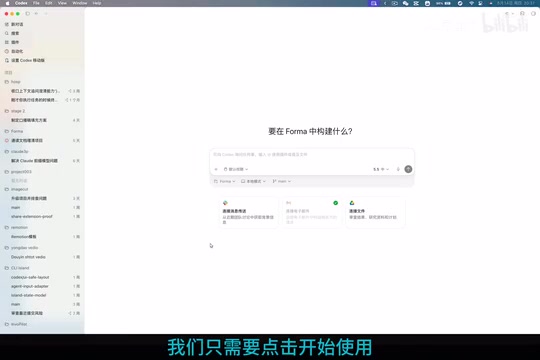Open the Window menu
This screenshot has width=540, height=360.
pos(80,3)
